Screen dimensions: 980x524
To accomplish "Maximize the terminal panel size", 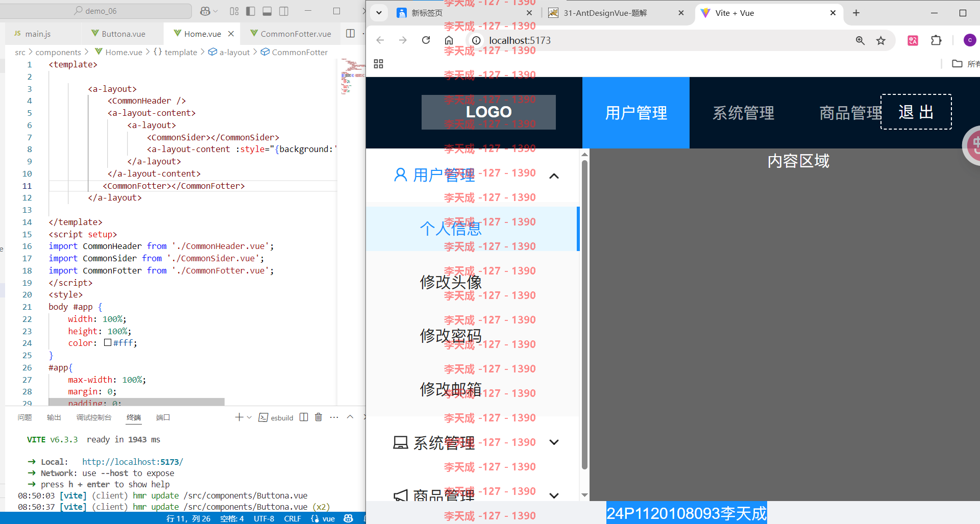I will coord(350,417).
